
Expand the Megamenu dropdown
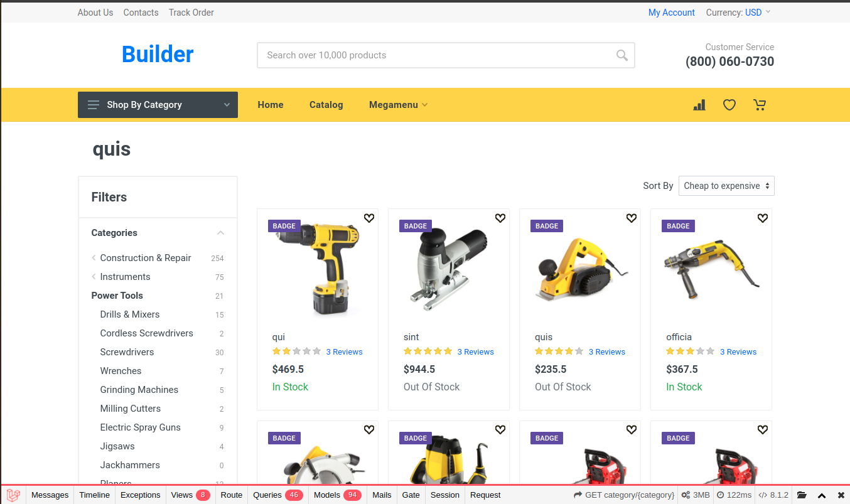click(x=399, y=105)
